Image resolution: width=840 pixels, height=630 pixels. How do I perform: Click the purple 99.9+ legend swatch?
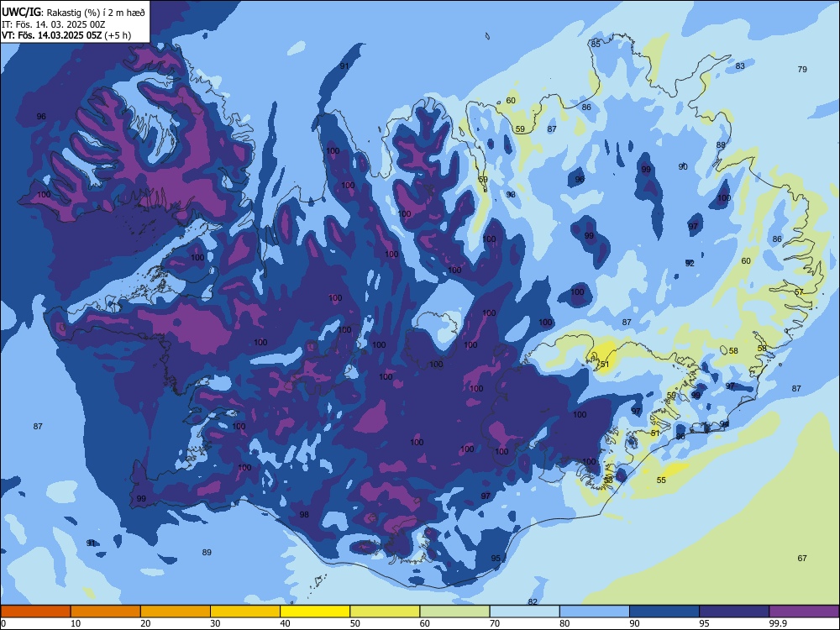[x=804, y=612]
